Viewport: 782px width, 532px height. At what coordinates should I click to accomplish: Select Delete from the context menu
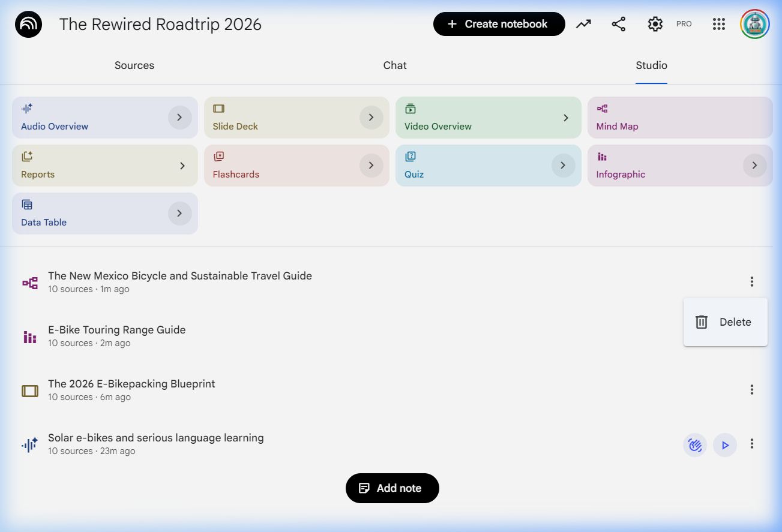725,322
